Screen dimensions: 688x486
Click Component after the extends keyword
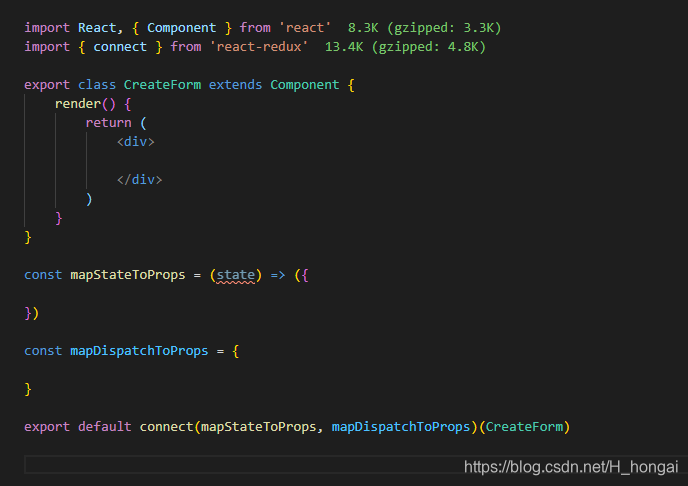(x=305, y=85)
